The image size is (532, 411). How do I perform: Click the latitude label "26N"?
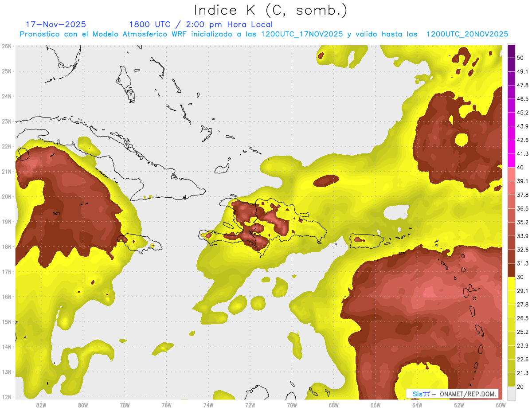pyautogui.click(x=7, y=46)
